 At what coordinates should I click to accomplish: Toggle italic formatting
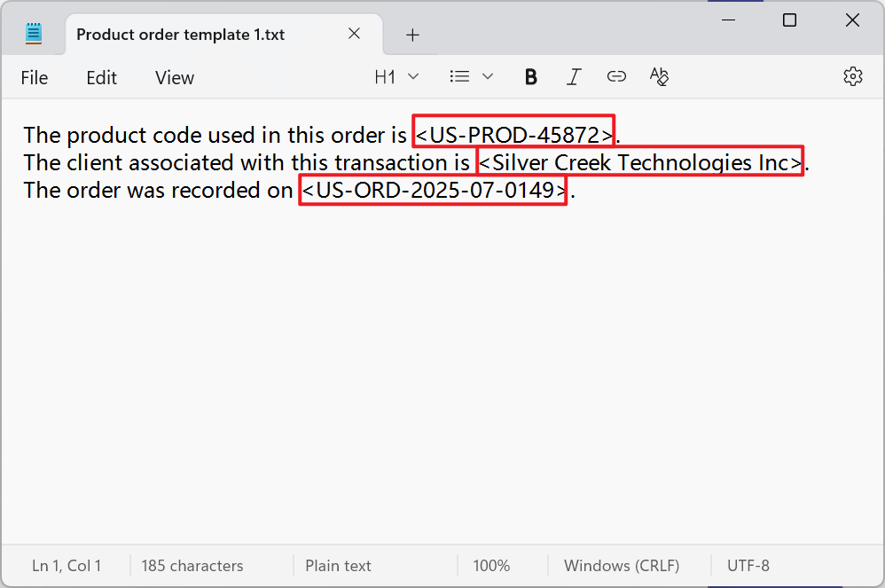pyautogui.click(x=574, y=76)
